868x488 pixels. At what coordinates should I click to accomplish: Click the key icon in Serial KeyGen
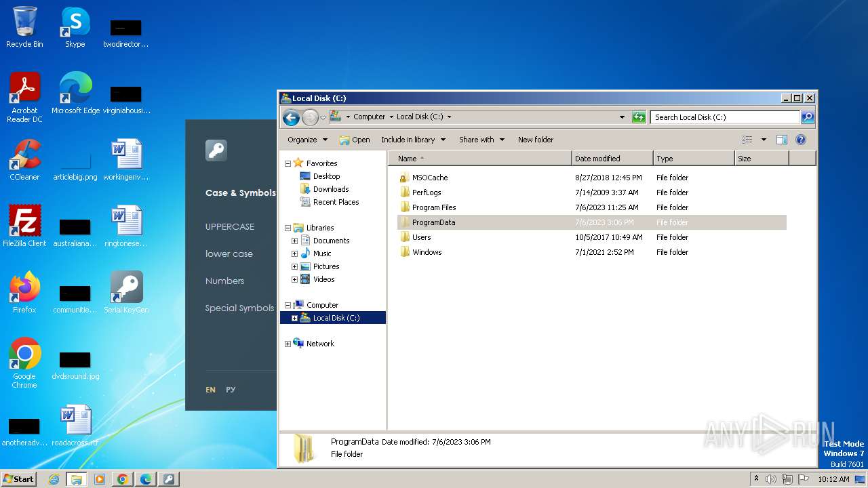pos(216,150)
